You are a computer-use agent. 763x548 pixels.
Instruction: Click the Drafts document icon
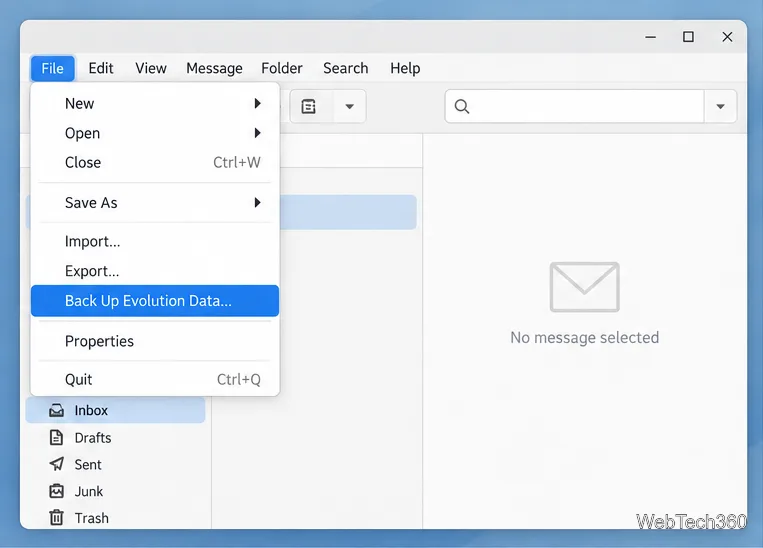tap(56, 438)
